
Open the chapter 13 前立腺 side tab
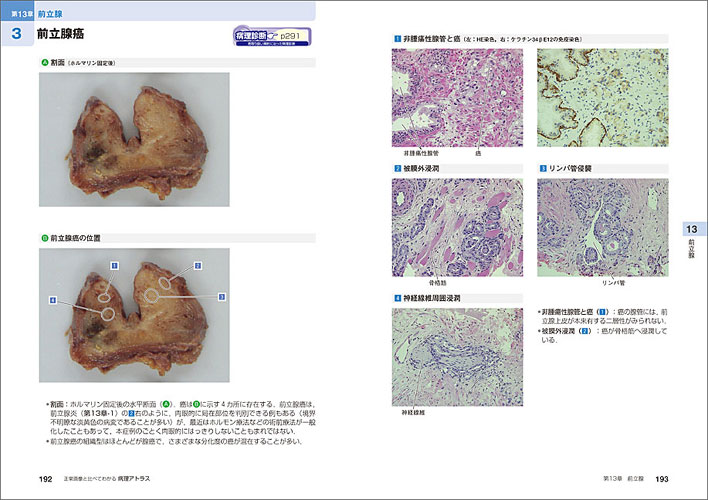[690, 240]
